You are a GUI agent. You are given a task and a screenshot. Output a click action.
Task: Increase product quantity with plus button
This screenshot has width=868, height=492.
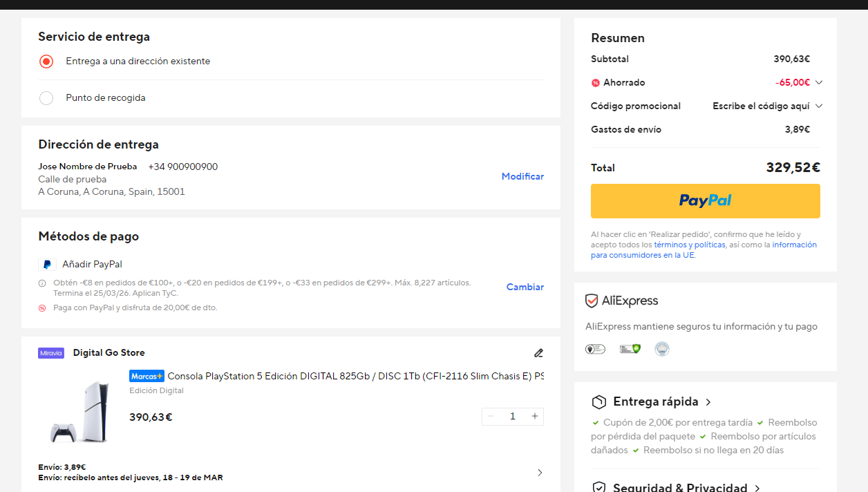[534, 416]
